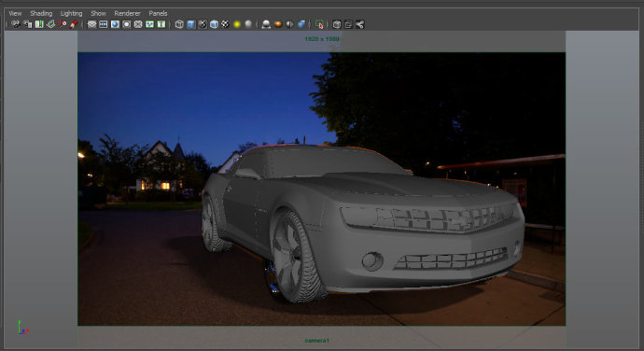
Task: Click the Multisample Anti-aliasing icon
Action: click(289, 24)
